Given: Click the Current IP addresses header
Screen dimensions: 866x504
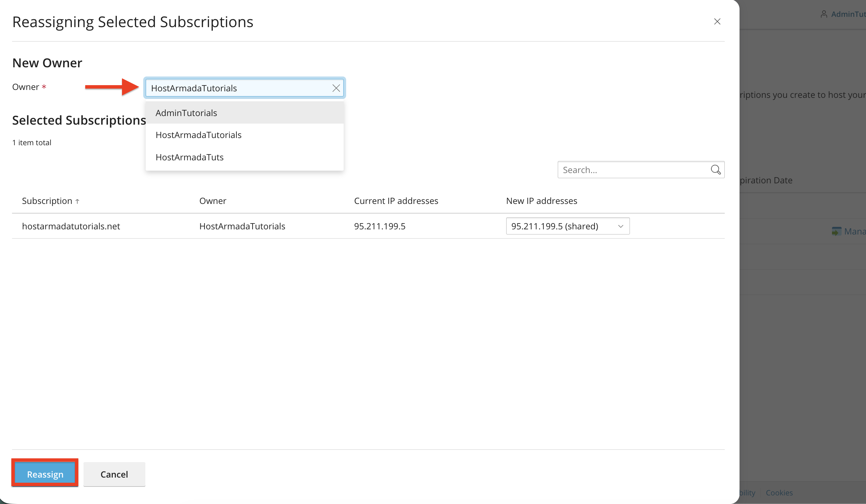Looking at the screenshot, I should (x=396, y=201).
